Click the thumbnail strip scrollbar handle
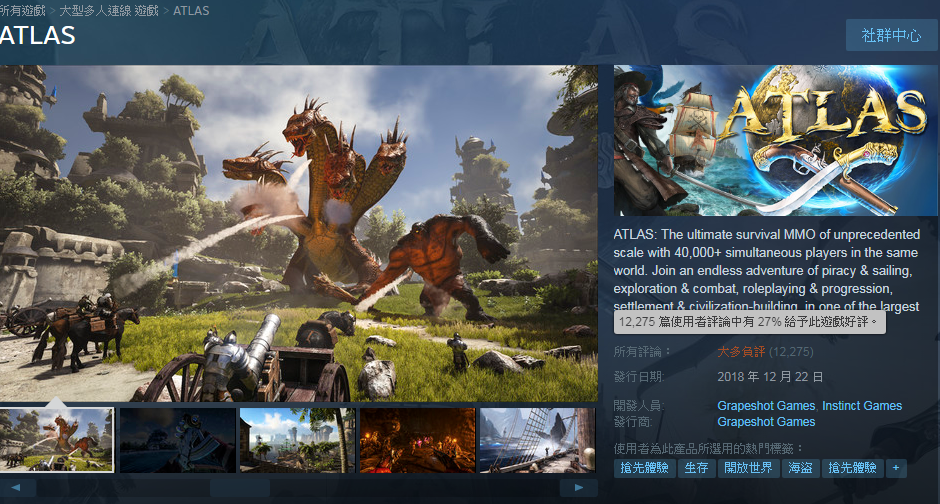This screenshot has width=940, height=504. [x=240, y=488]
